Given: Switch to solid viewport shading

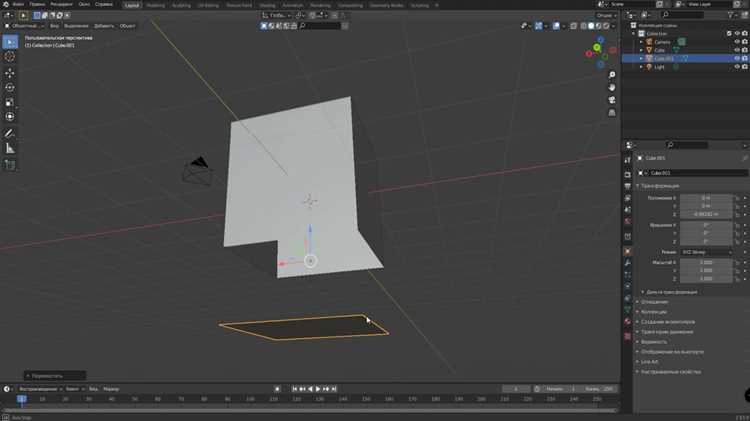Looking at the screenshot, I should pos(591,26).
